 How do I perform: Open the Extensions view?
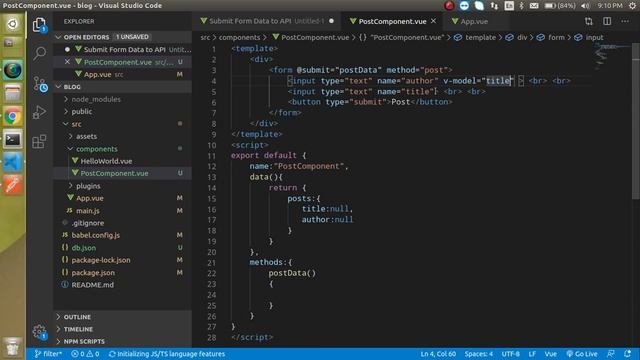(39, 142)
